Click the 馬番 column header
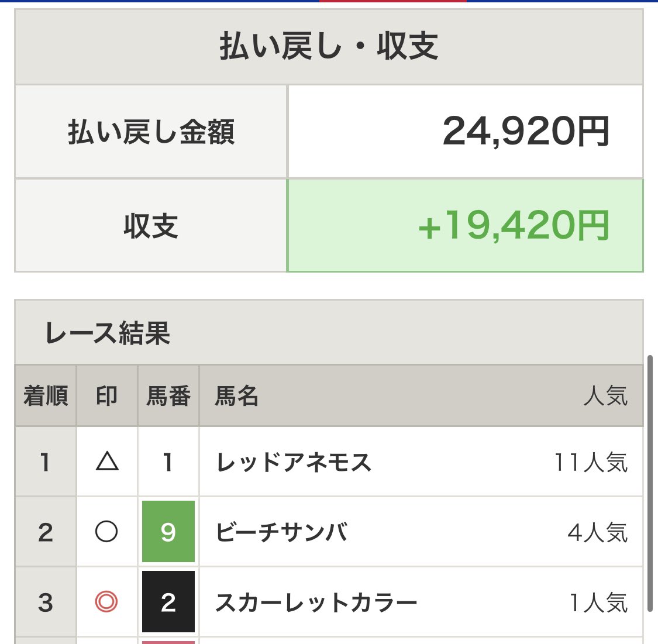658x644 pixels. coord(168,395)
